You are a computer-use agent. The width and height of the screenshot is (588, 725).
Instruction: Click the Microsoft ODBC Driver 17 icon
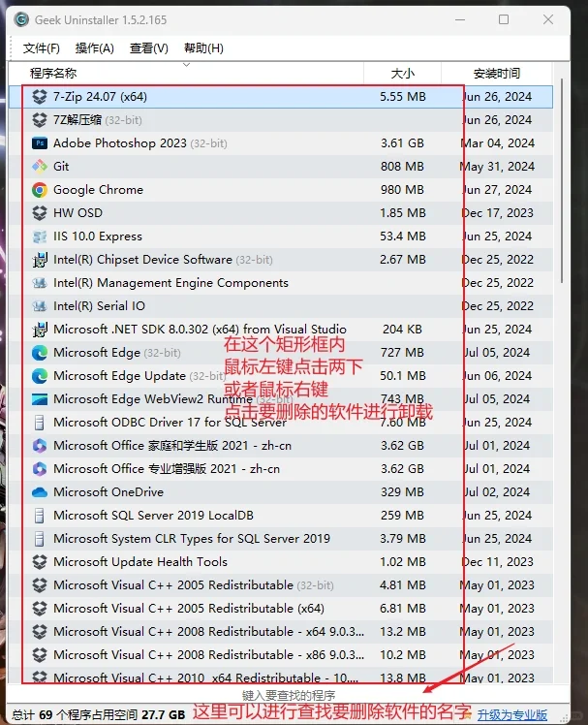pos(40,423)
